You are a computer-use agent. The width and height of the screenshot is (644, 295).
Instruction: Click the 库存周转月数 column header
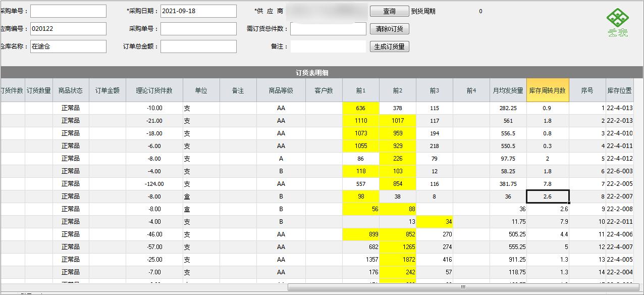[x=548, y=90]
